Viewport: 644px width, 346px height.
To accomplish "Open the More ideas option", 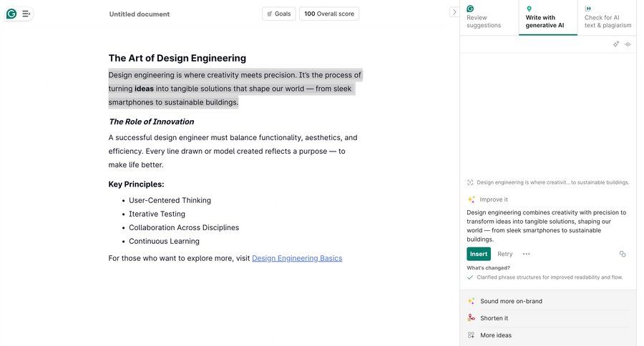I will pyautogui.click(x=548, y=335).
